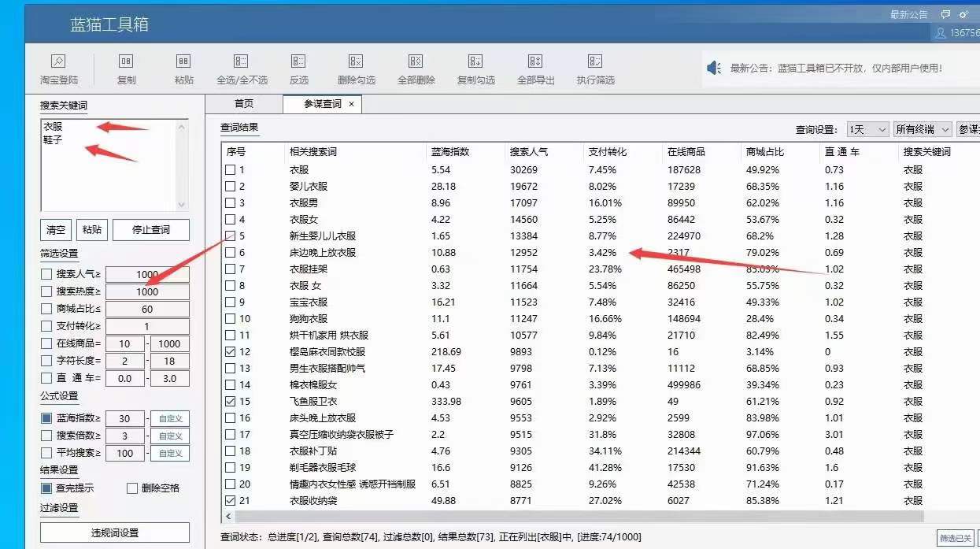The width and height of the screenshot is (980, 549).
Task: Open 自定义 option for 蓝海指数
Action: pyautogui.click(x=171, y=418)
